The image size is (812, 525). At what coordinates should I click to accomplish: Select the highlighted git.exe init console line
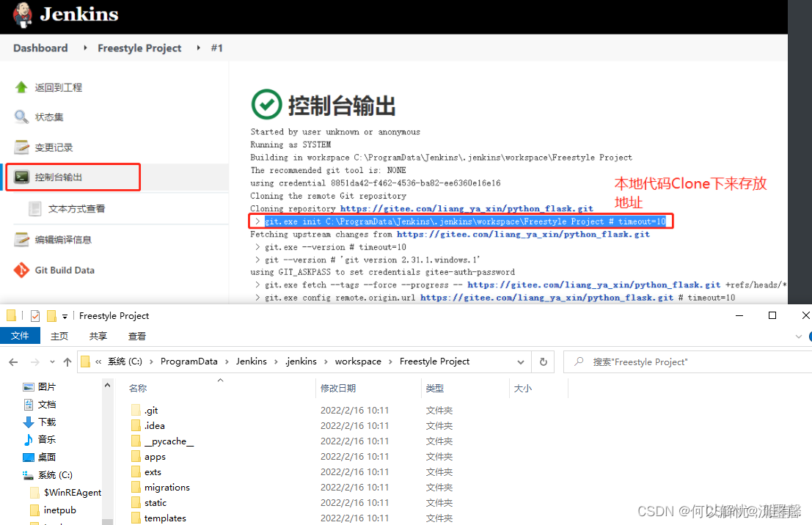[465, 221]
